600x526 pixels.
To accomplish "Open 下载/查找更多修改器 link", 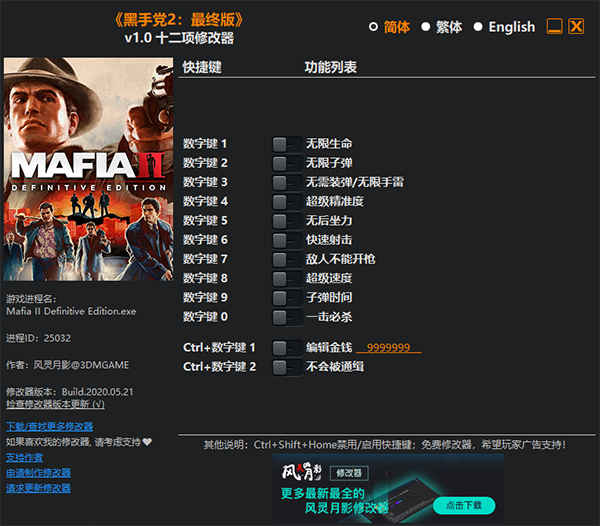I will click(50, 426).
